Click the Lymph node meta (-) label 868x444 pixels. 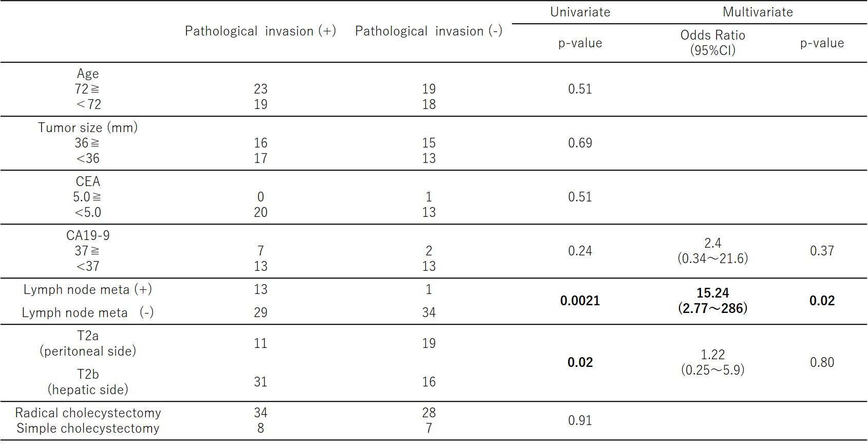coord(88,313)
